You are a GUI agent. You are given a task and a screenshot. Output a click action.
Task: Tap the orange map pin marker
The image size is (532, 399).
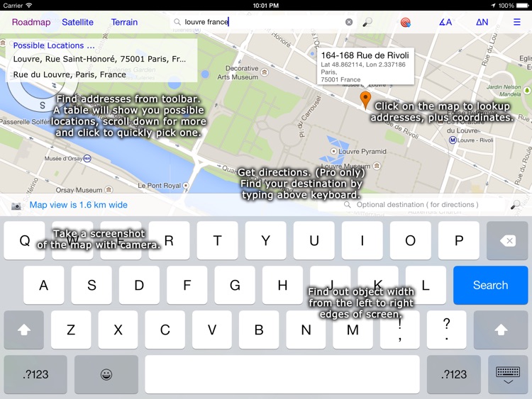365,100
